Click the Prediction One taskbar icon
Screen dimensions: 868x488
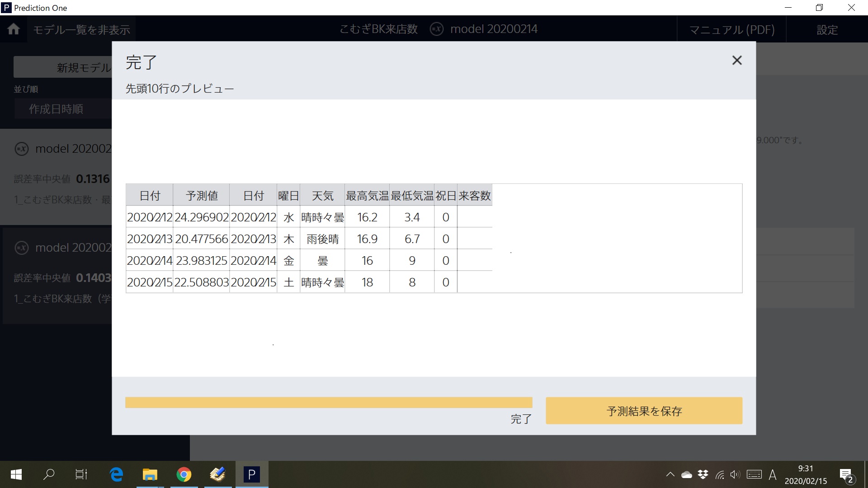pos(251,474)
